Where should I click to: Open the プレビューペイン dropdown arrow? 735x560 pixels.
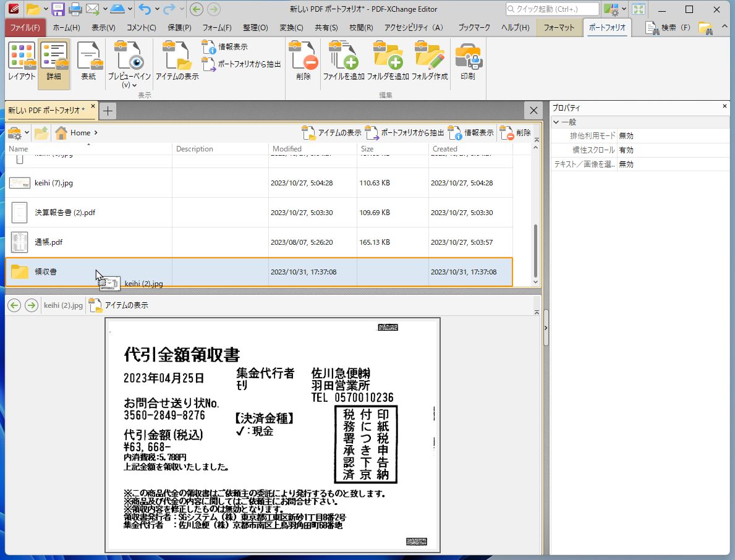point(135,85)
